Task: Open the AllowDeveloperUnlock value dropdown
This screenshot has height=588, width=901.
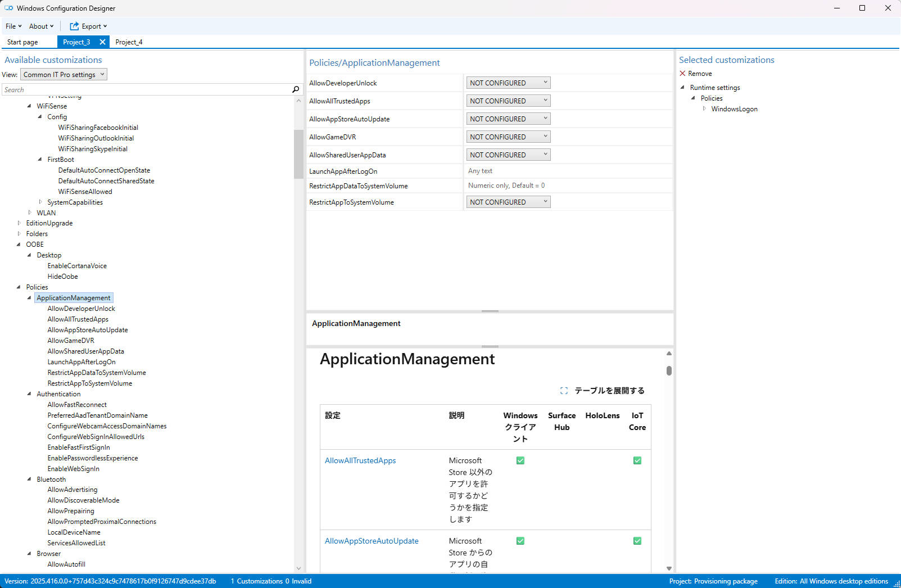Action: (x=508, y=83)
